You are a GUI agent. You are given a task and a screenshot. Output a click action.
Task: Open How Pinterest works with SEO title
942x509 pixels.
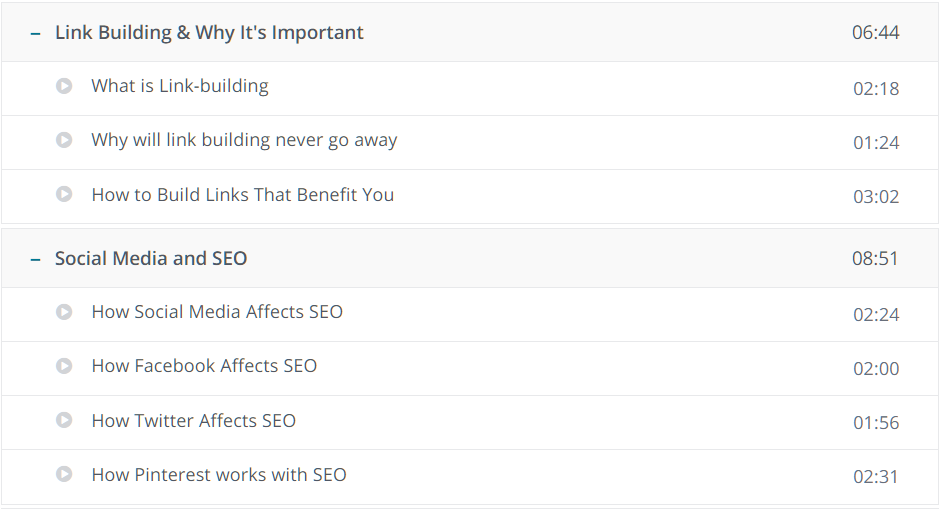click(219, 475)
